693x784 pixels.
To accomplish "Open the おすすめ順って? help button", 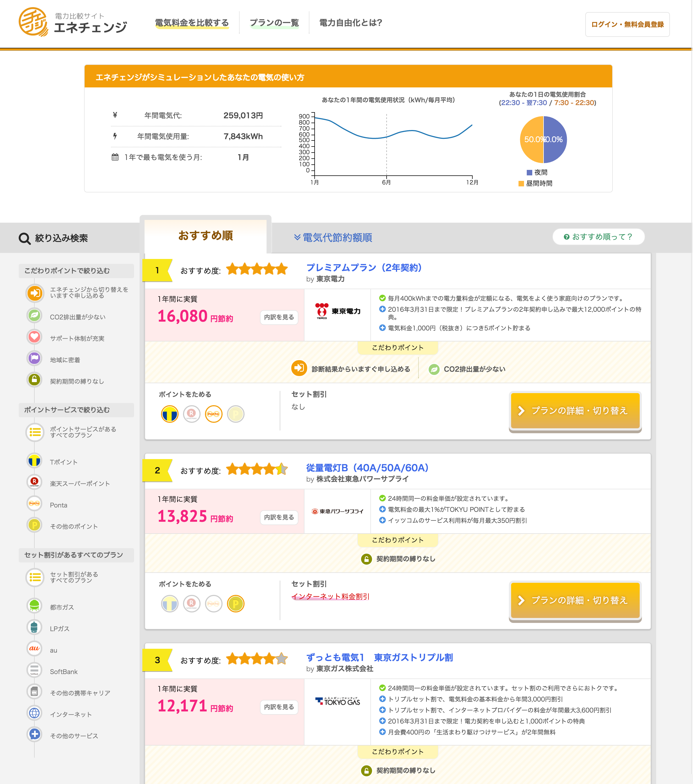I will [x=598, y=237].
